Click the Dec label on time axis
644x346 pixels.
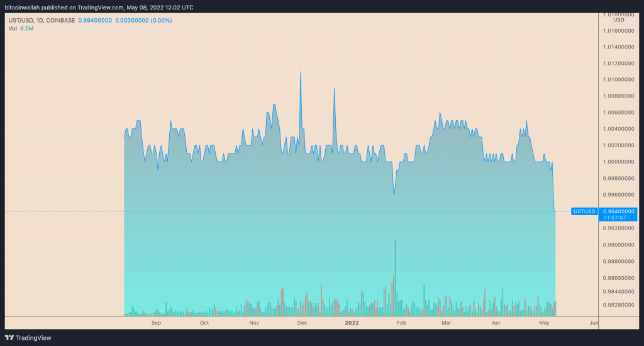click(302, 323)
